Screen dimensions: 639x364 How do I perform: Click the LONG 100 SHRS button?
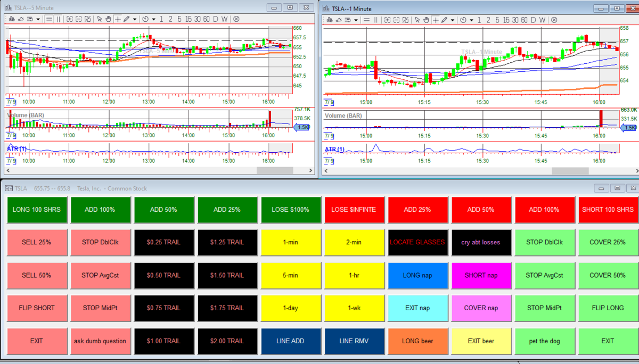(37, 209)
